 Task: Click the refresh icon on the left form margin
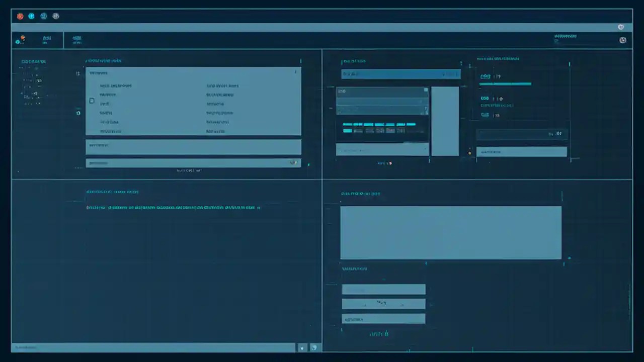click(78, 113)
